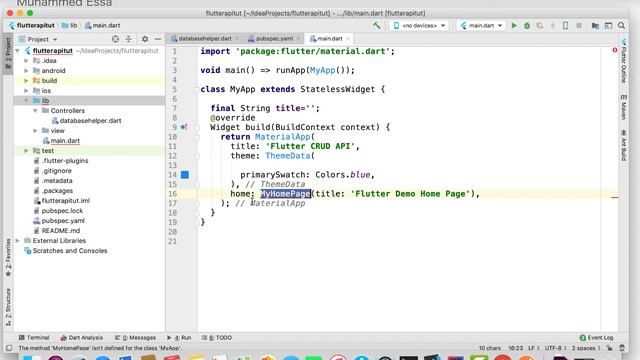This screenshot has width=640, height=360.
Task: Stop the running app
Action: coord(579,25)
